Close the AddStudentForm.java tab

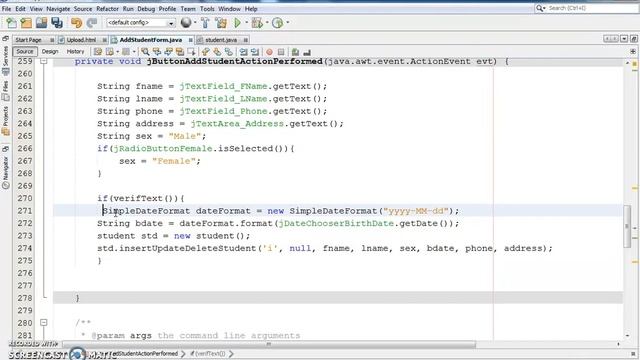[x=190, y=40]
